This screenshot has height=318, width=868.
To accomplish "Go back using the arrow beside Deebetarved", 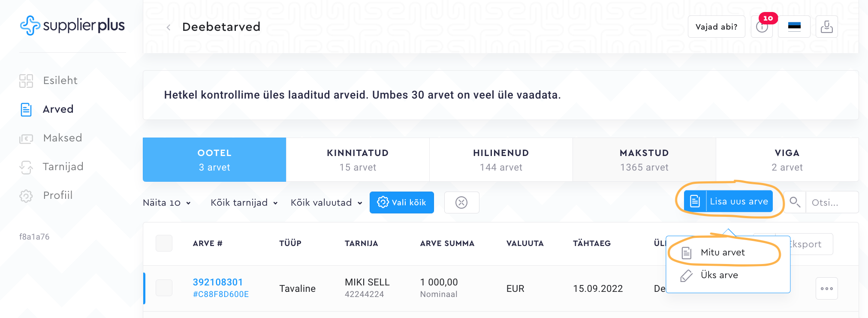I will point(169,27).
